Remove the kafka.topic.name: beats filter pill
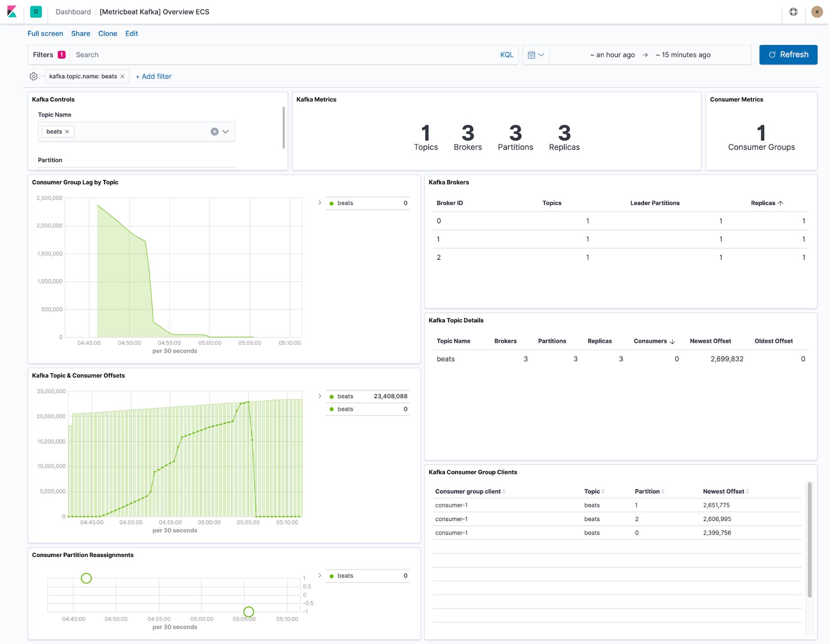This screenshot has height=644, width=829. [x=122, y=76]
